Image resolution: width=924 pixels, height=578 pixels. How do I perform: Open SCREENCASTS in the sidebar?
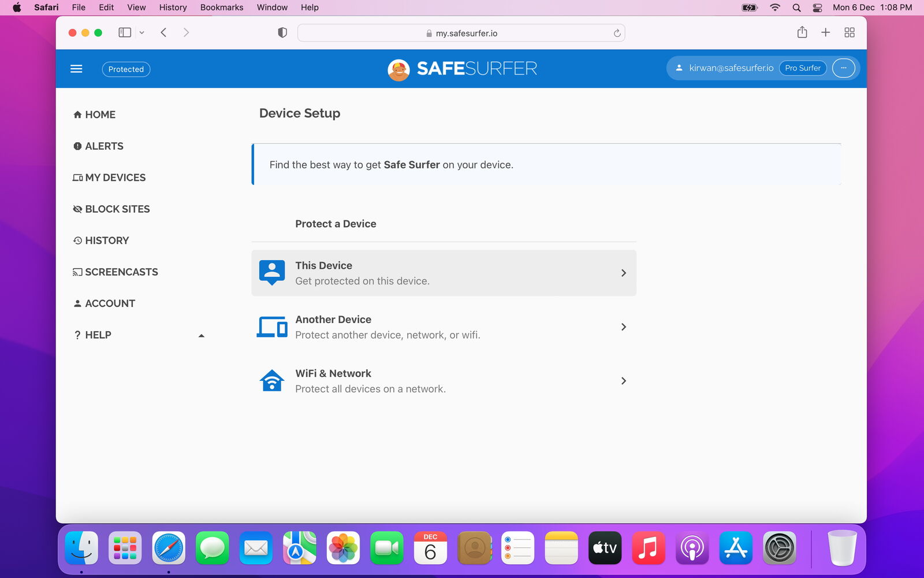(x=115, y=272)
